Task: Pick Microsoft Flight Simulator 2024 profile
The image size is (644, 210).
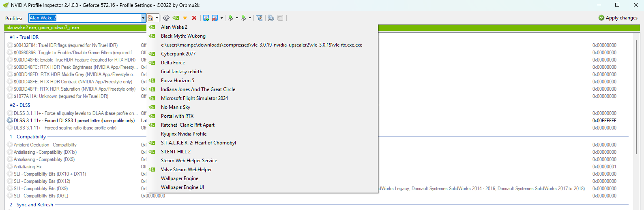Action: tap(262, 98)
